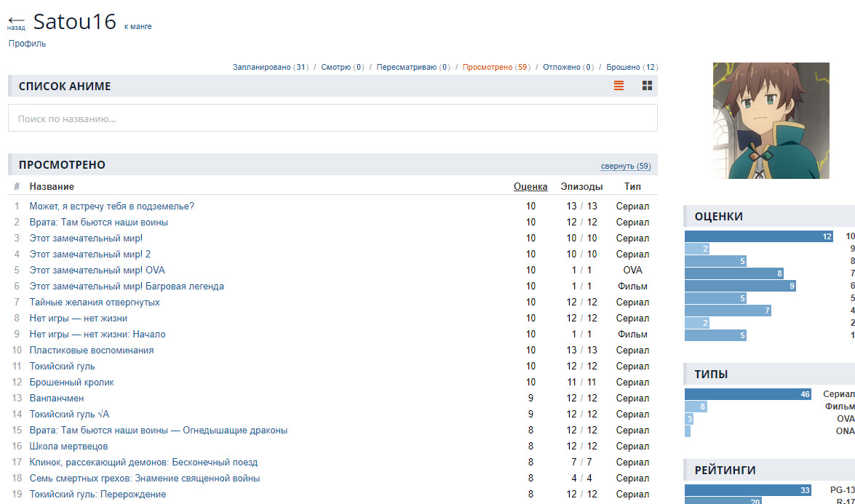Open Ванпанчмен anime page

pyautogui.click(x=56, y=399)
